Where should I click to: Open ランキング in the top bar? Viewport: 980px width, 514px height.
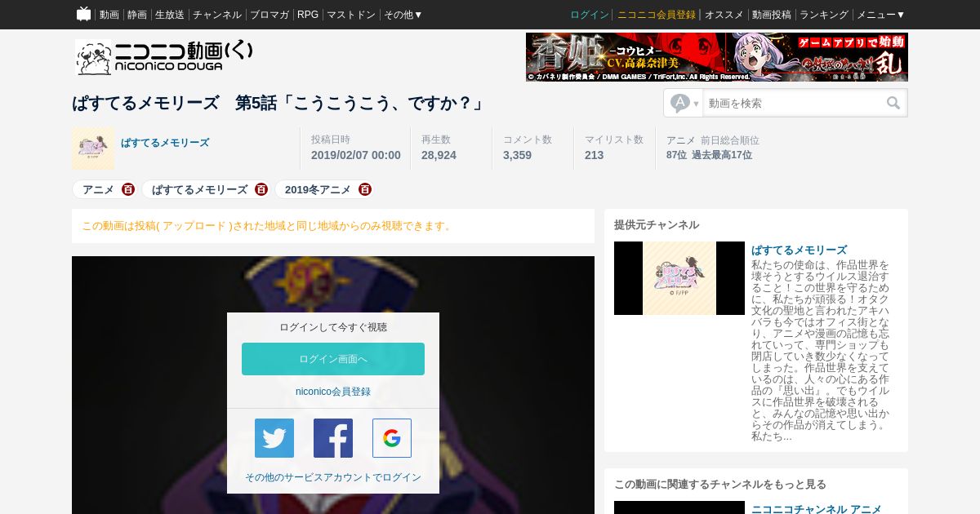824,15
